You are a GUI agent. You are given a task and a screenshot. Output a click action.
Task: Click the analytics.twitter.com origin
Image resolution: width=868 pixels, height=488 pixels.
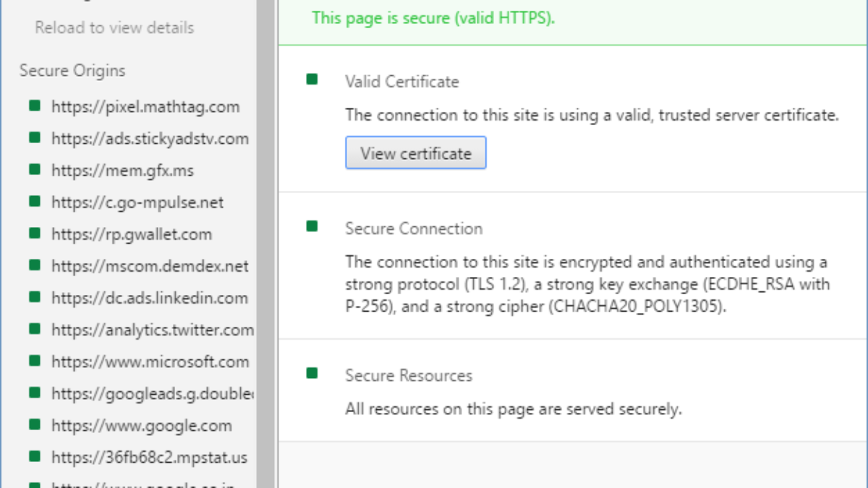point(152,330)
